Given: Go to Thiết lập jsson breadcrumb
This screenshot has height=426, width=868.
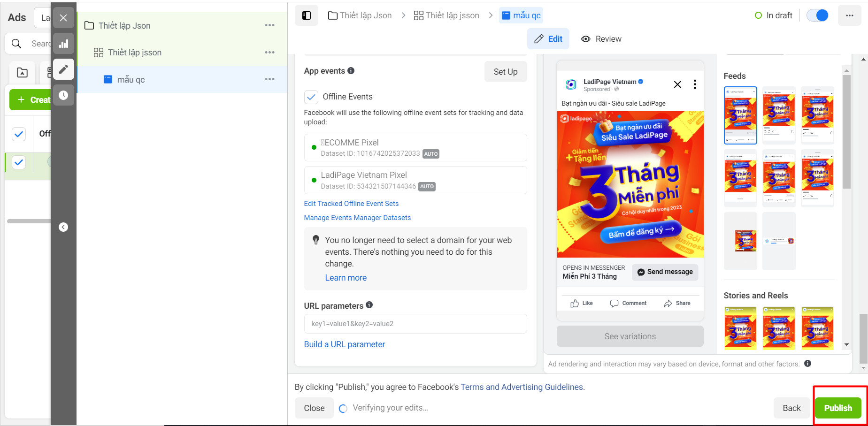Looking at the screenshot, I should tap(446, 15).
